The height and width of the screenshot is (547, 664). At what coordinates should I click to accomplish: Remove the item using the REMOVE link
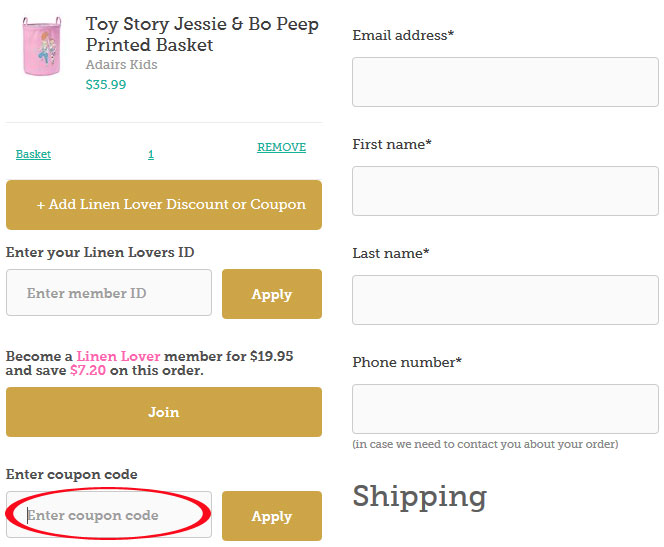pyautogui.click(x=281, y=147)
